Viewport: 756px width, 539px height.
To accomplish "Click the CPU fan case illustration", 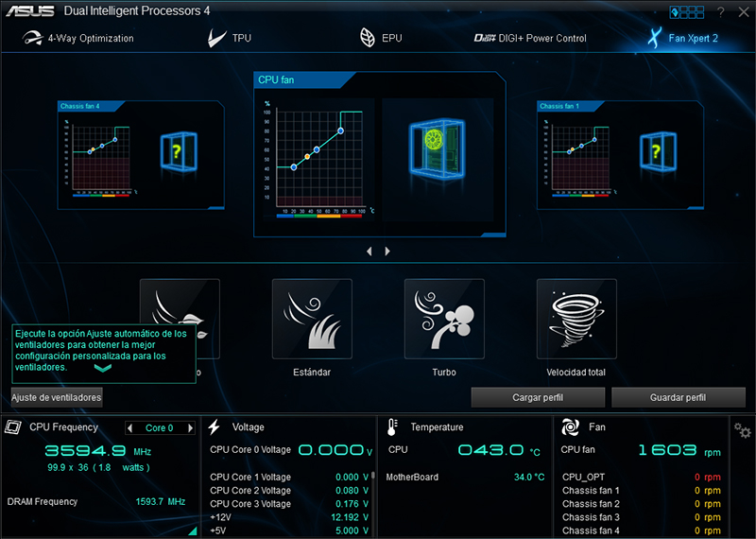I will pyautogui.click(x=437, y=154).
